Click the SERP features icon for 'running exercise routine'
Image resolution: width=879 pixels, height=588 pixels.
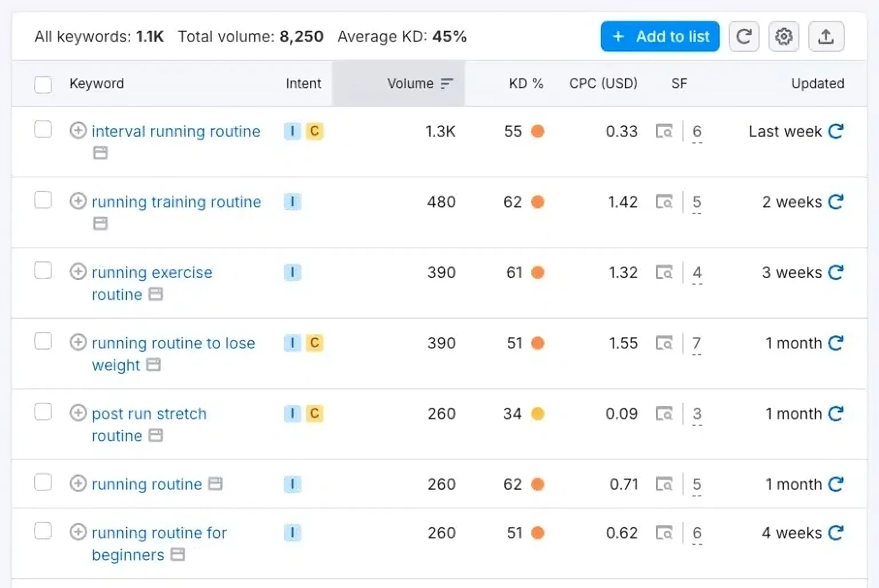coord(664,272)
